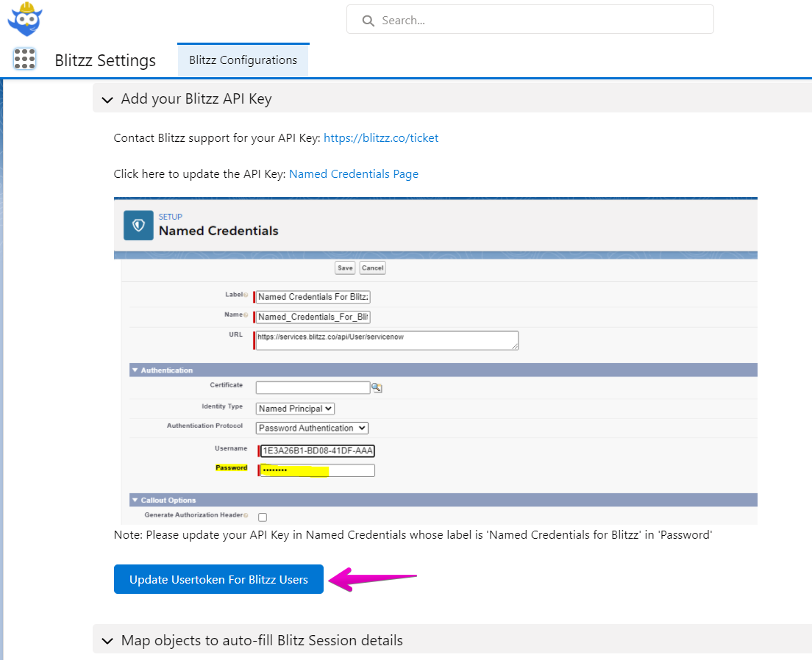Click the Name field help icon
The width and height of the screenshot is (812, 660).
coord(246,315)
